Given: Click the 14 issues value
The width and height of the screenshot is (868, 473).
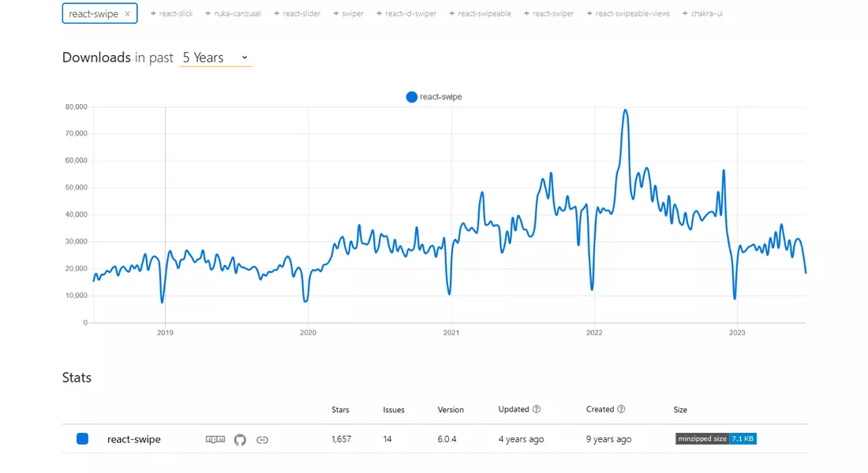Looking at the screenshot, I should 387,439.
